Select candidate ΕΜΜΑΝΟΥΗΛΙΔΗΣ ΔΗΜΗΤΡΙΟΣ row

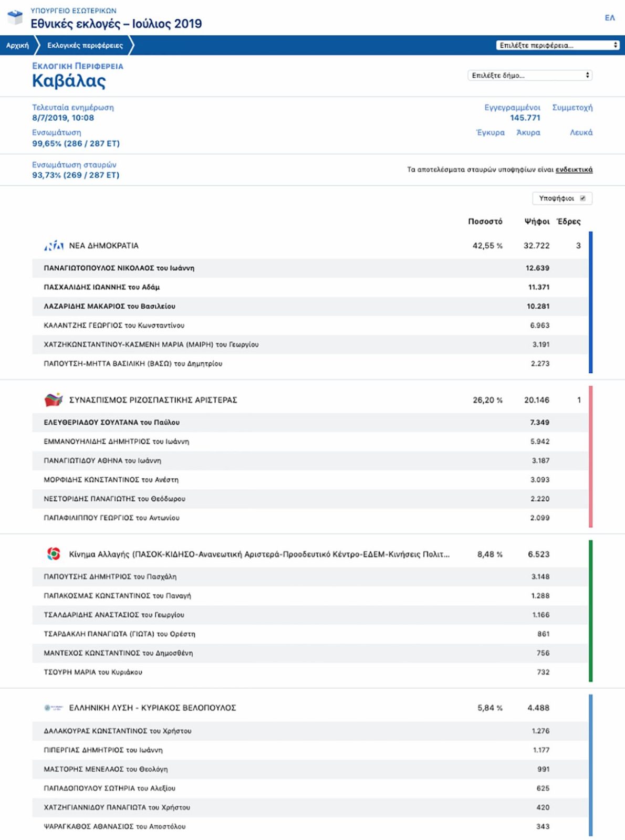point(310,442)
